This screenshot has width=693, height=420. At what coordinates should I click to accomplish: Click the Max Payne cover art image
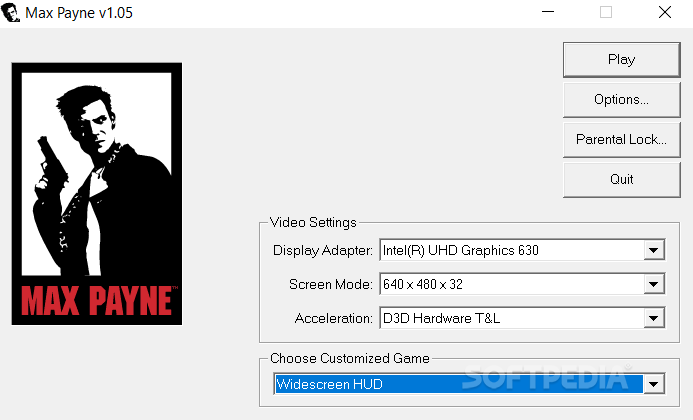(97, 194)
